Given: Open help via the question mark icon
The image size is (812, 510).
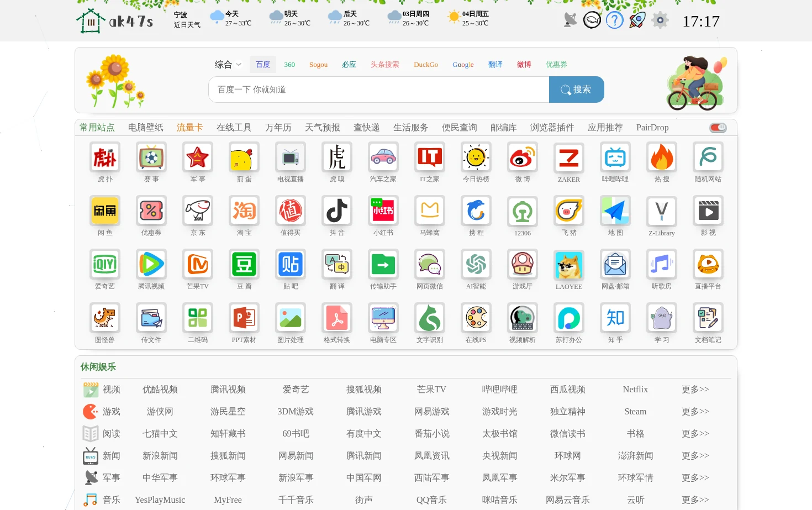Looking at the screenshot, I should click(615, 20).
